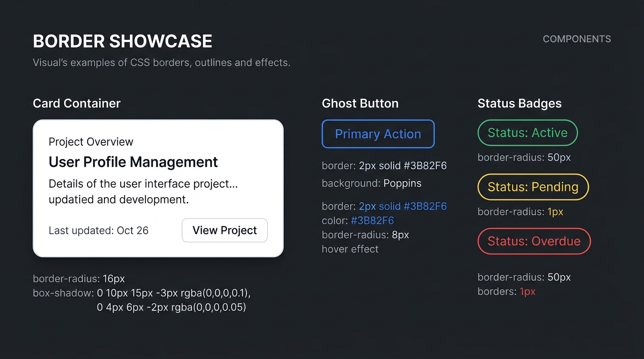The height and width of the screenshot is (359, 644).
Task: Select the Status: Pending badge
Action: pyautogui.click(x=533, y=187)
